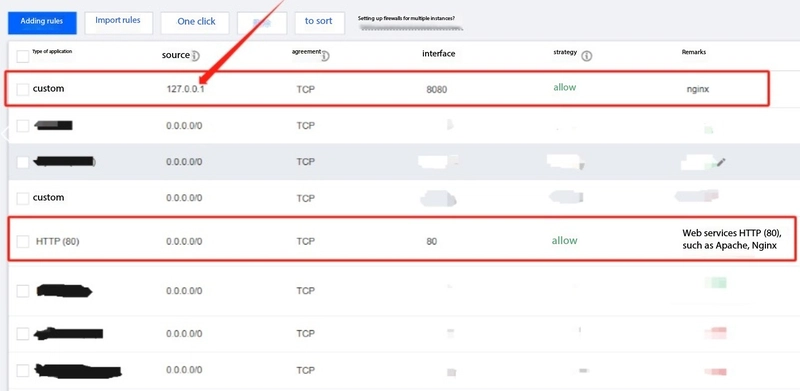The image size is (800, 391).
Task: Click the info icon next to source
Action: point(195,56)
